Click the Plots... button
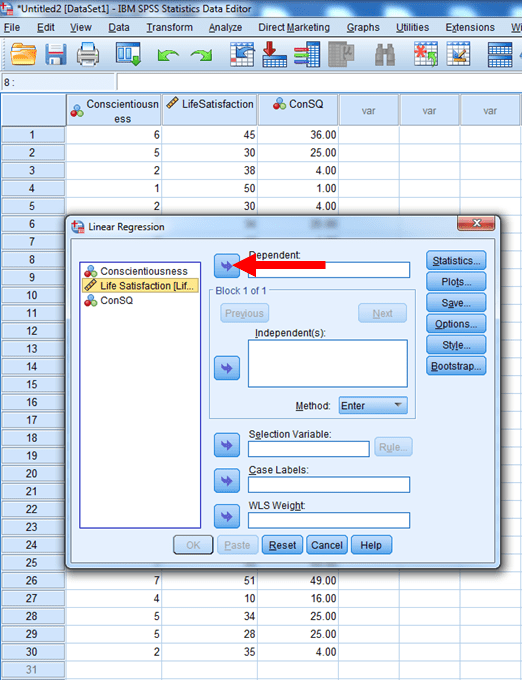 456,281
